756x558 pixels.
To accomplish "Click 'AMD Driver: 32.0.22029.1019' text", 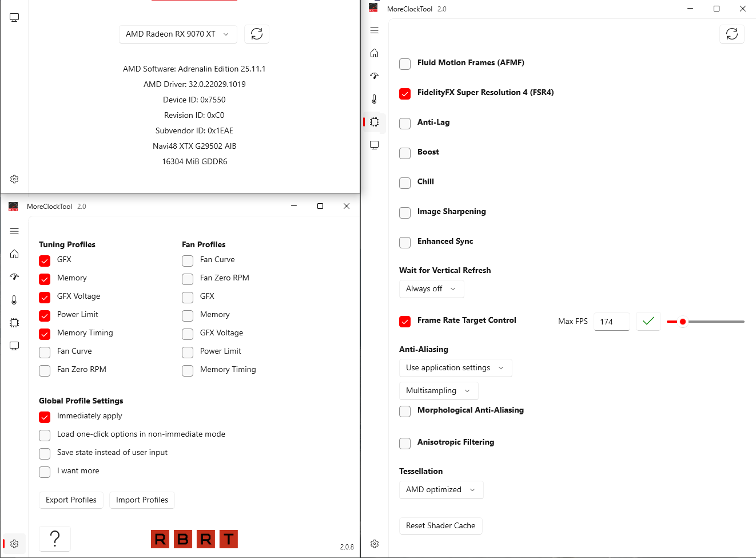I will coord(194,84).
